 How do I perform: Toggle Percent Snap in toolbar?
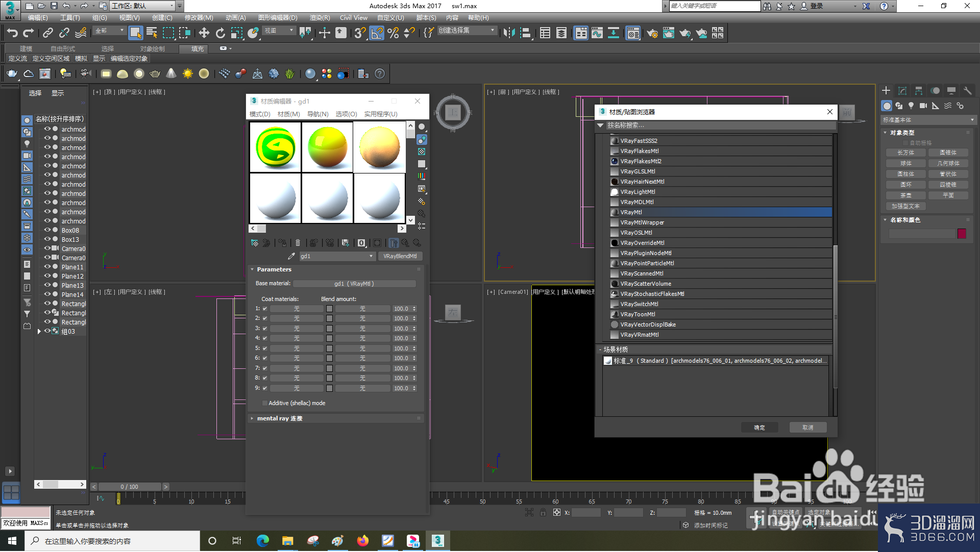[x=393, y=33]
